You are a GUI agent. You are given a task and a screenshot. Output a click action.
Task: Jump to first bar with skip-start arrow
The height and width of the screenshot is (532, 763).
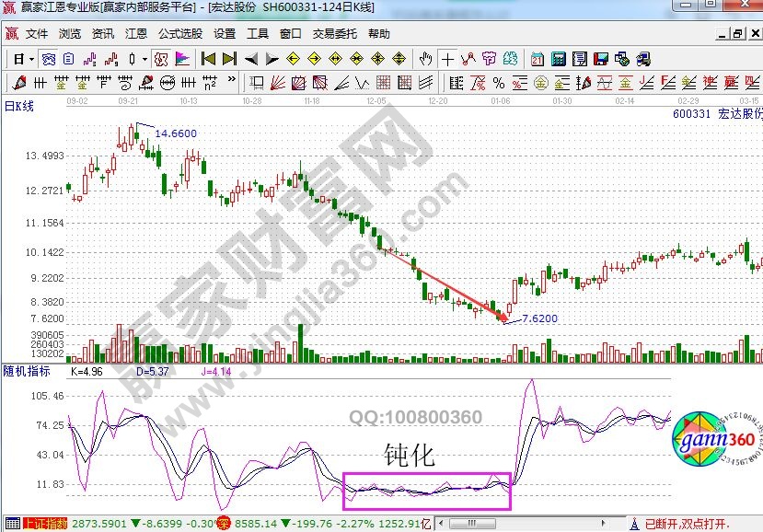[208, 59]
